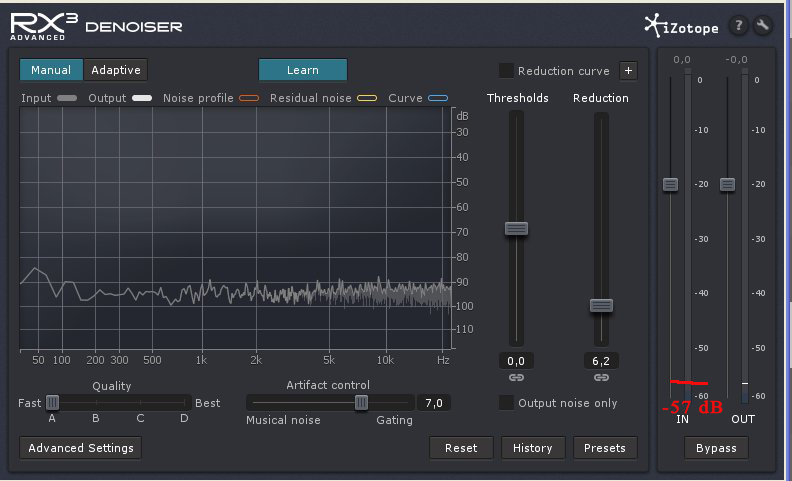Toggle the Reduction link icon

(601, 377)
